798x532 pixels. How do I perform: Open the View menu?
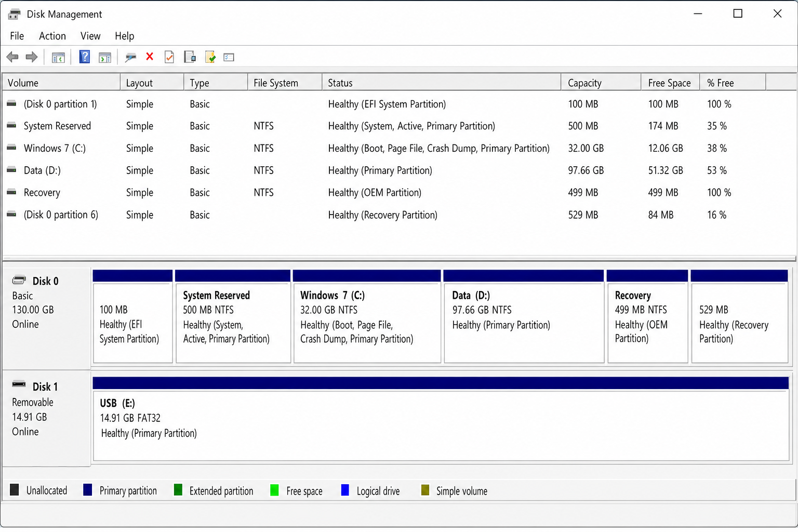[90, 36]
